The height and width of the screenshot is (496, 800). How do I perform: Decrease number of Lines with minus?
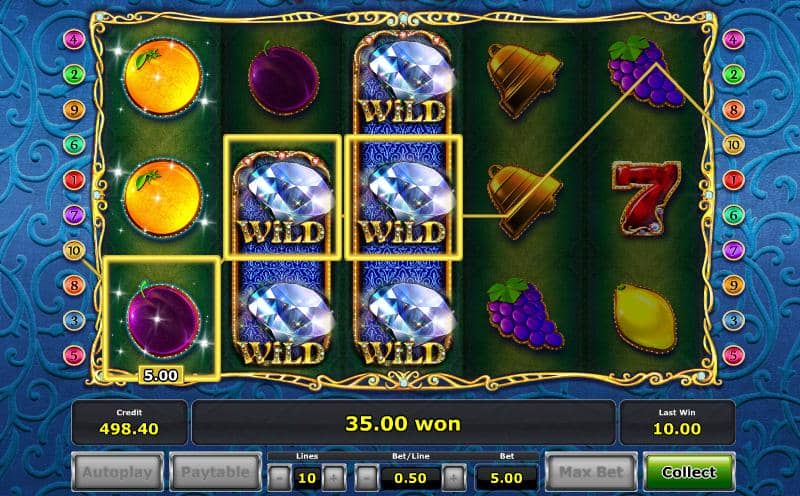[x=280, y=478]
